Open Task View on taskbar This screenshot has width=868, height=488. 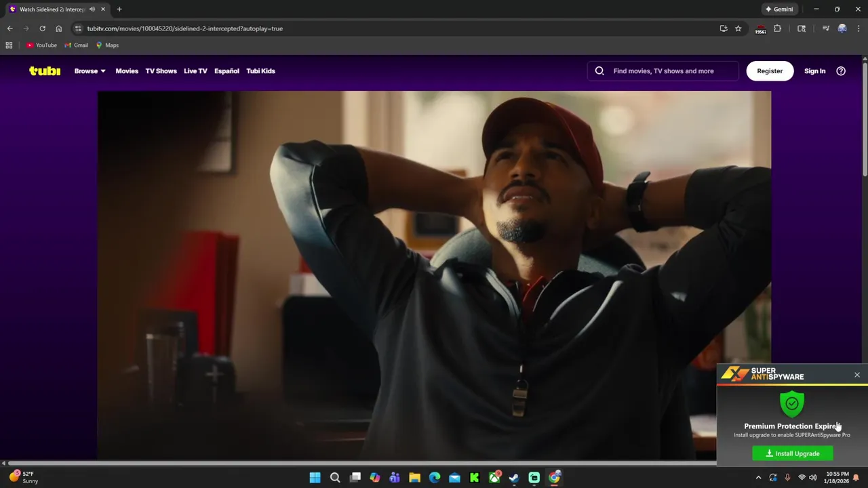point(355,478)
